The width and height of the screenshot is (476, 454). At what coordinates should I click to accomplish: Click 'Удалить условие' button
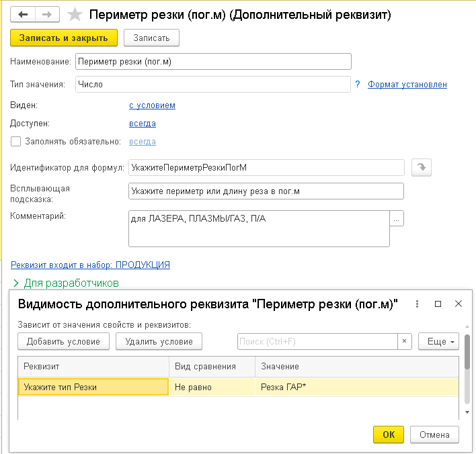159,341
